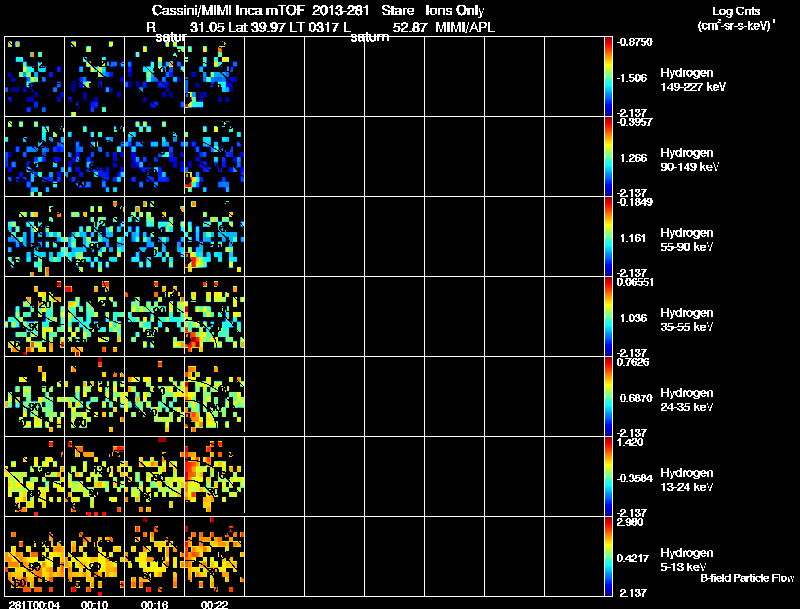Click the 'MIMI/APL' credit text
The width and height of the screenshot is (800, 609).
(x=465, y=28)
